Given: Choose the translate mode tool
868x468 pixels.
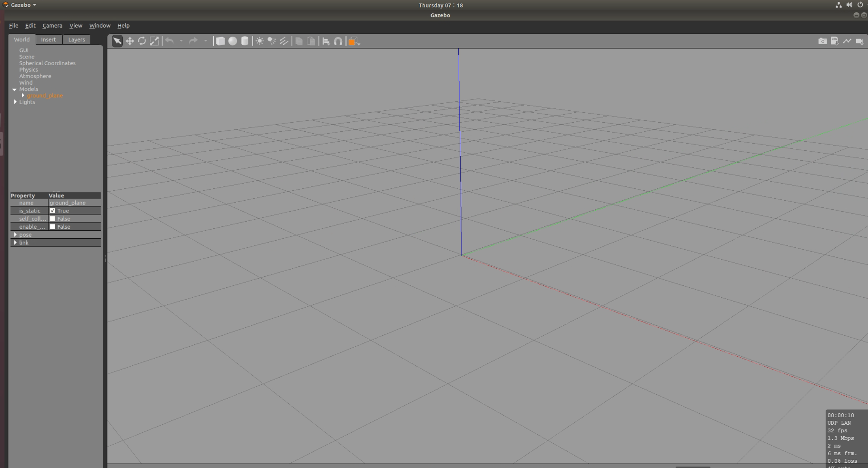Looking at the screenshot, I should pos(129,41).
